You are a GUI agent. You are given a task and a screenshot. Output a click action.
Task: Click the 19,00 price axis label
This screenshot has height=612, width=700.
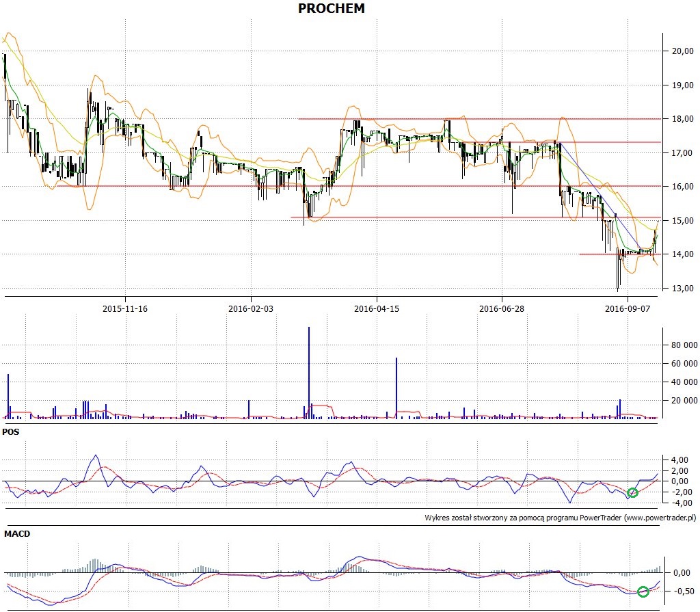click(683, 85)
